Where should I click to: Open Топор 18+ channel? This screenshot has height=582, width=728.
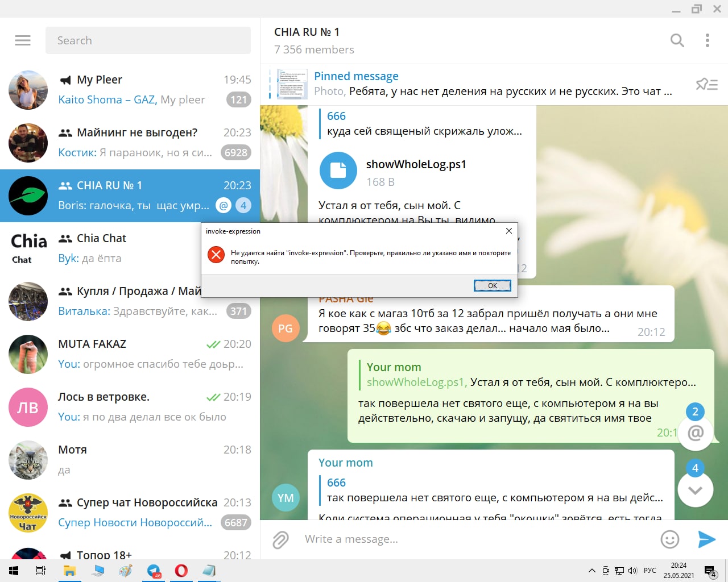click(130, 550)
